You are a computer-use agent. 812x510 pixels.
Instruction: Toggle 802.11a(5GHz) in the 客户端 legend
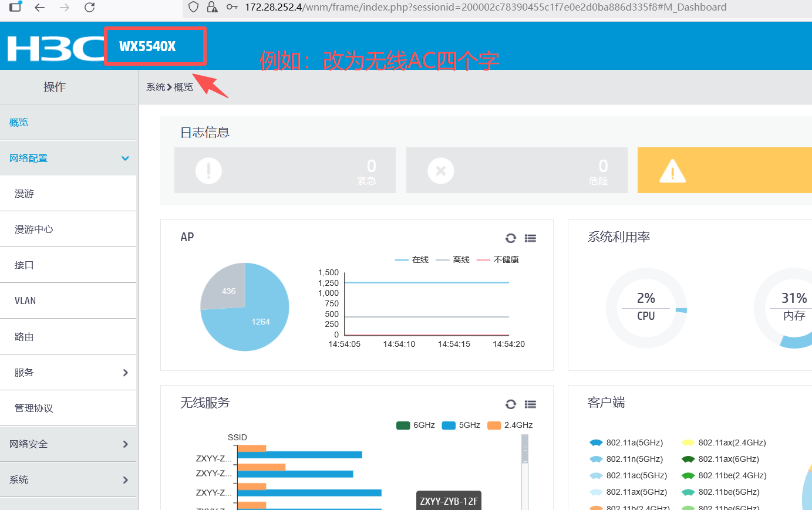pos(626,443)
